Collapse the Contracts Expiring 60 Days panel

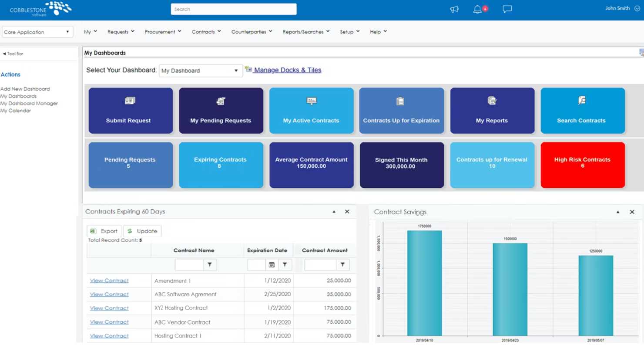click(334, 211)
